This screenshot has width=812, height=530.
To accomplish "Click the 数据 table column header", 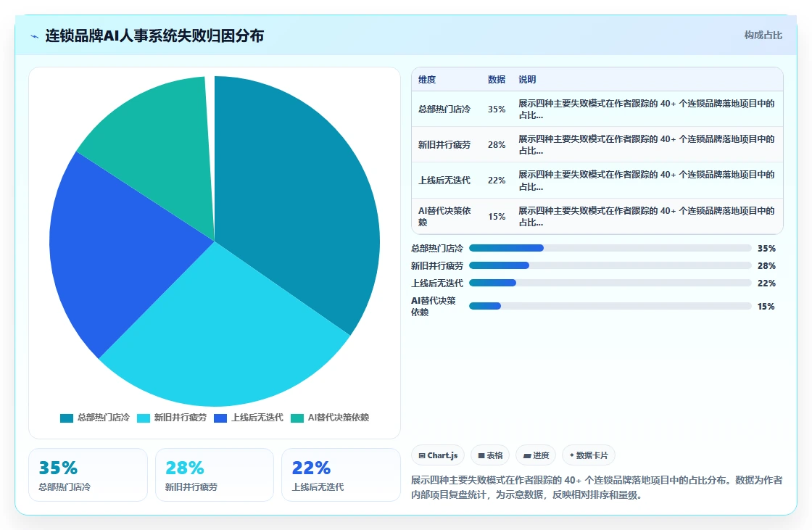I will [496, 79].
